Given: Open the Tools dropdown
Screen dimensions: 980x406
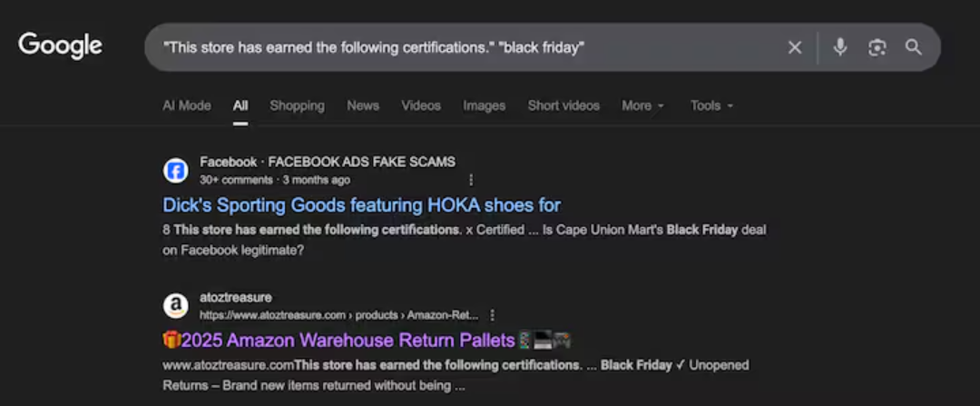Looking at the screenshot, I should coord(711,105).
